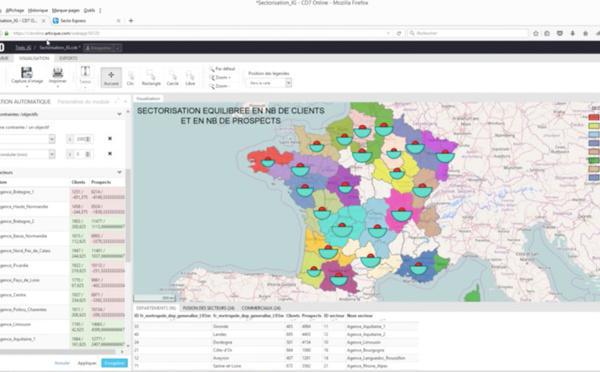Screen dimensions: 600x372
Task: Select the Agence_Bretagne_1 sector row
Action: 62,194
